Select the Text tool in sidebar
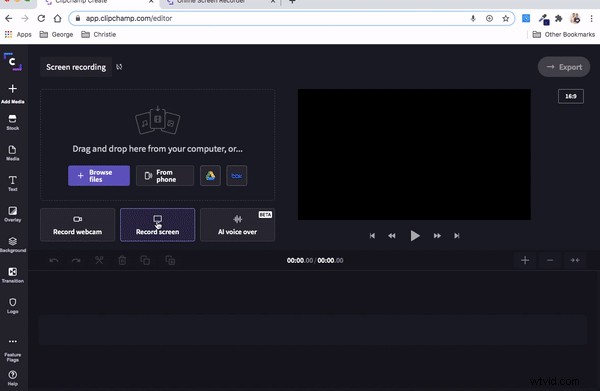 13,183
